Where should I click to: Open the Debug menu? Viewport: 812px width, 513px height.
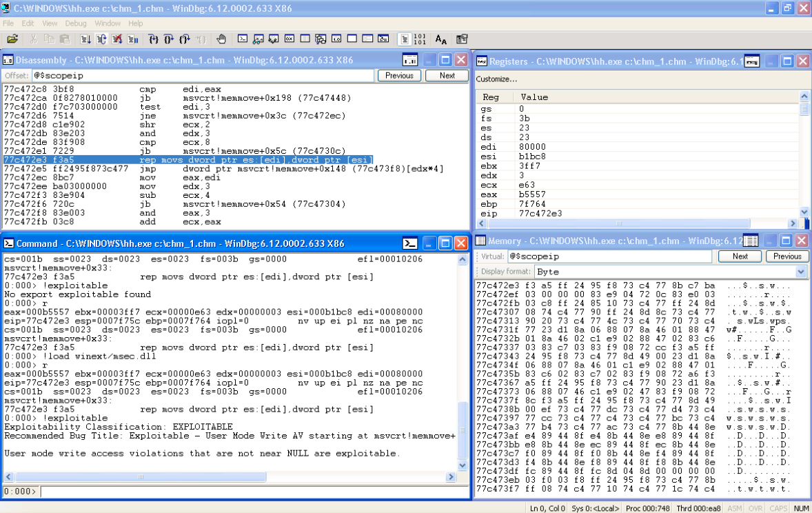point(76,23)
